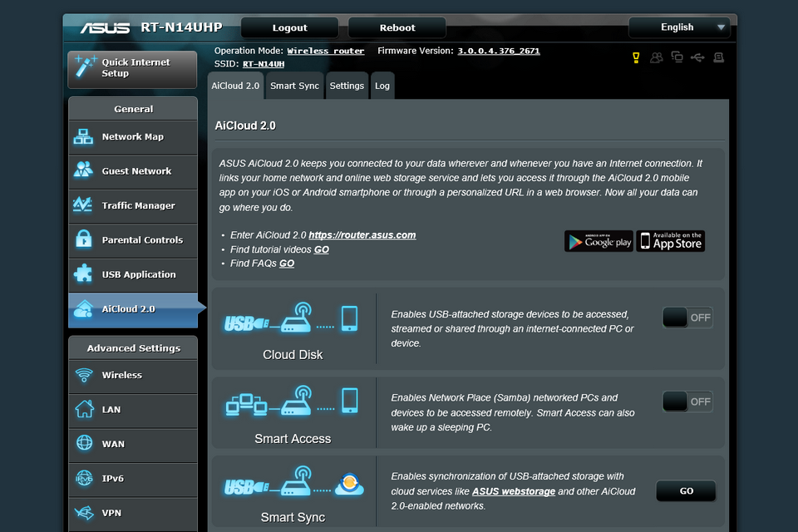Click the Smart Access illustration
The width and height of the screenshot is (798, 532).
point(292,401)
